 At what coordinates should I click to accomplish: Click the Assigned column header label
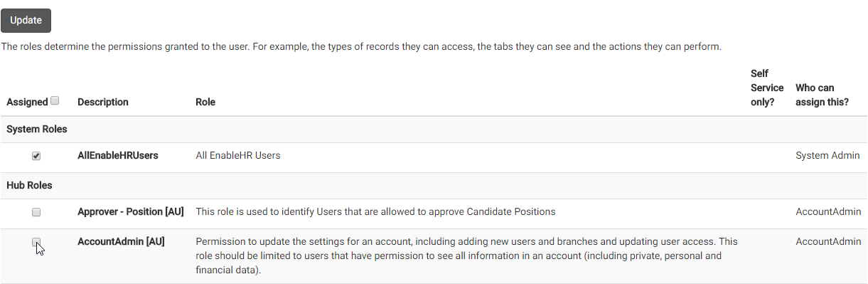tap(27, 102)
